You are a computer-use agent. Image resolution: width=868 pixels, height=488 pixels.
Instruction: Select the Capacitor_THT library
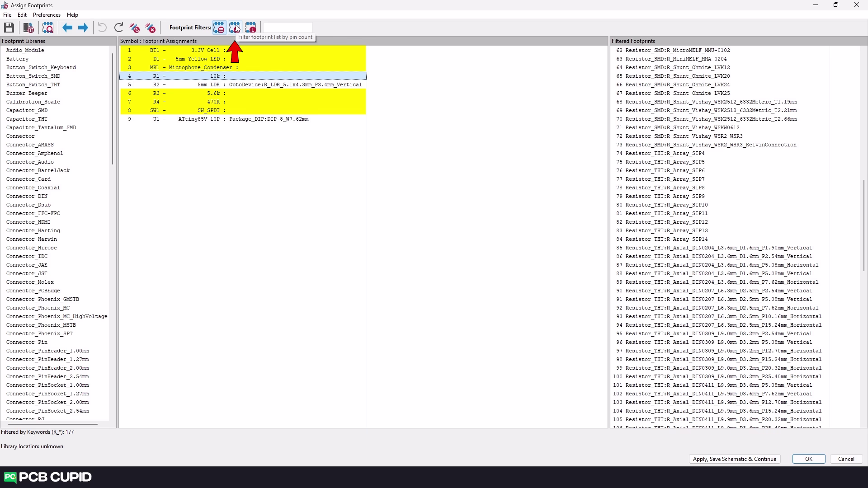(27, 119)
